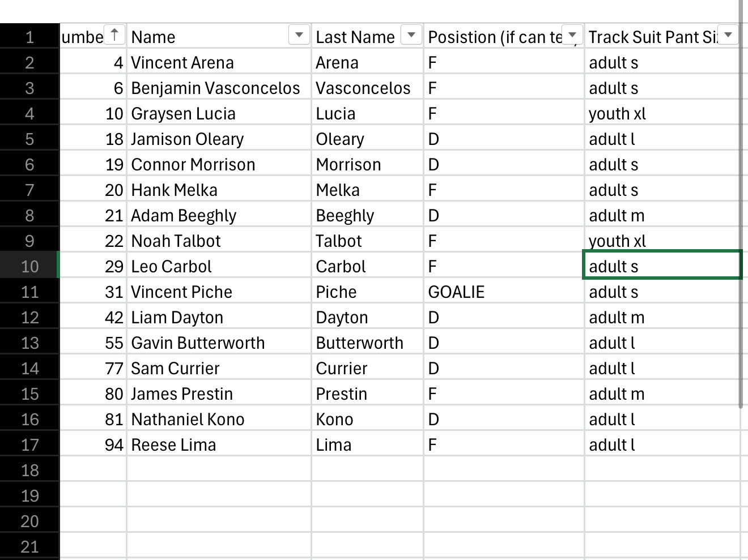748x560 pixels.
Task: Open the Track Suit Pant Size filter dropdown
Action: point(728,35)
